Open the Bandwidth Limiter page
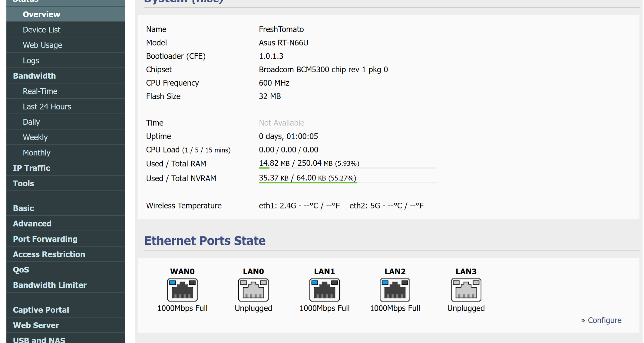 pos(50,285)
